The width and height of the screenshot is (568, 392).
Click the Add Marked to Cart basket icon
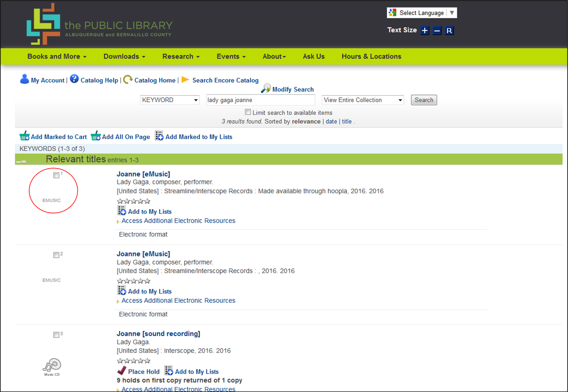click(x=24, y=136)
